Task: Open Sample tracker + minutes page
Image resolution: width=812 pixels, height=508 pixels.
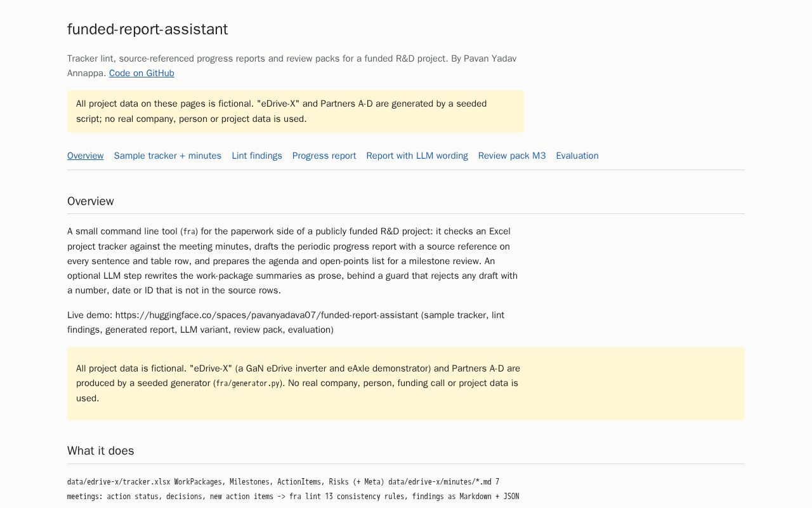Action: [167, 156]
